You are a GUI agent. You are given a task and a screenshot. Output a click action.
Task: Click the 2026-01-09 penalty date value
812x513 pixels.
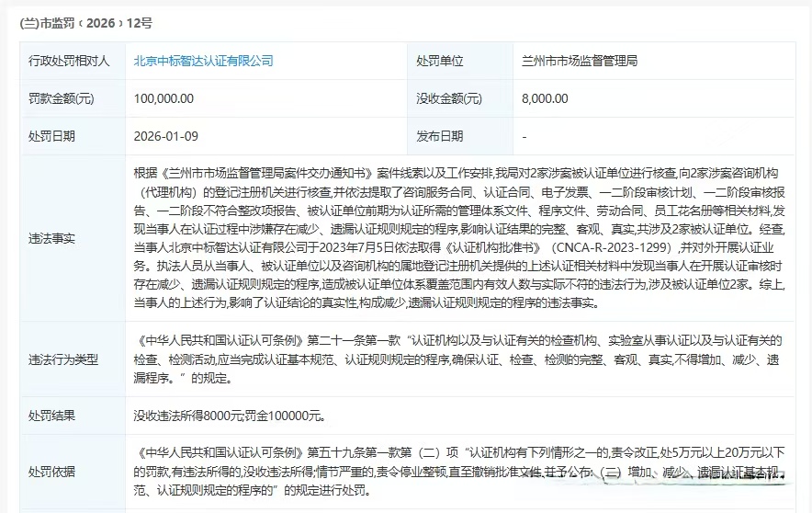[x=165, y=136]
